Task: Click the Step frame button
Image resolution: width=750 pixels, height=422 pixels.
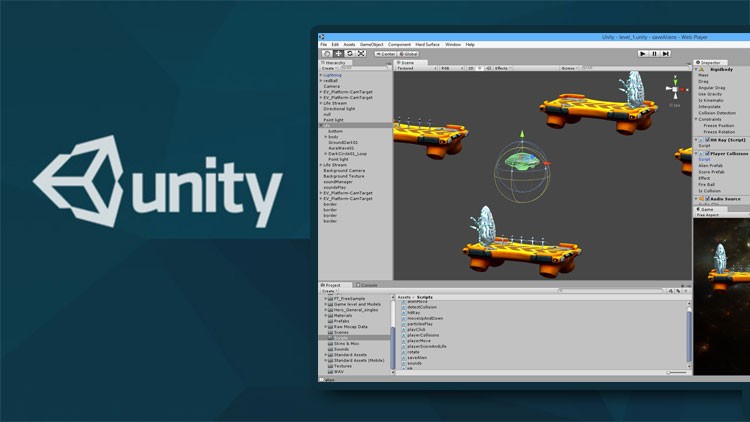Action: click(x=666, y=54)
